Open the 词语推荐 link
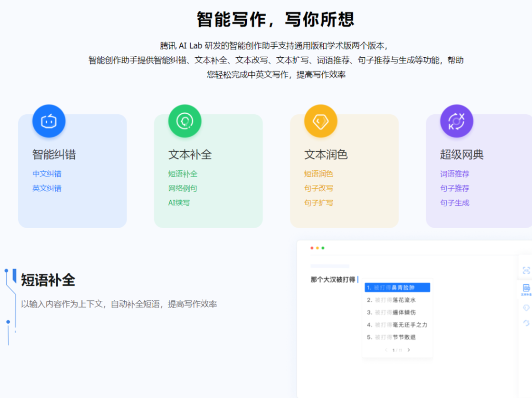The height and width of the screenshot is (398, 532). (455, 174)
